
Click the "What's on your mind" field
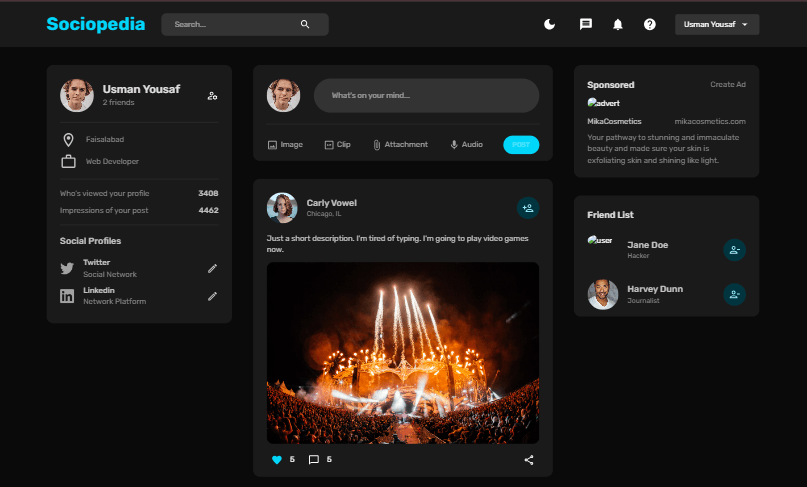(x=426, y=96)
